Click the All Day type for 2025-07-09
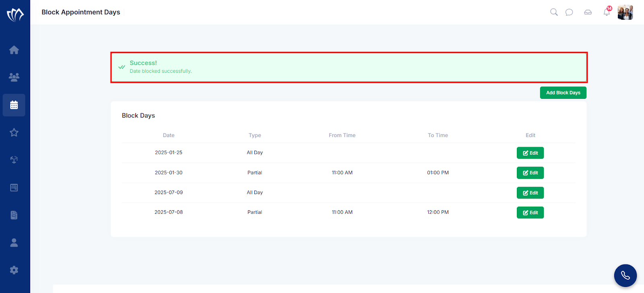The height and width of the screenshot is (293, 644). coord(255,193)
